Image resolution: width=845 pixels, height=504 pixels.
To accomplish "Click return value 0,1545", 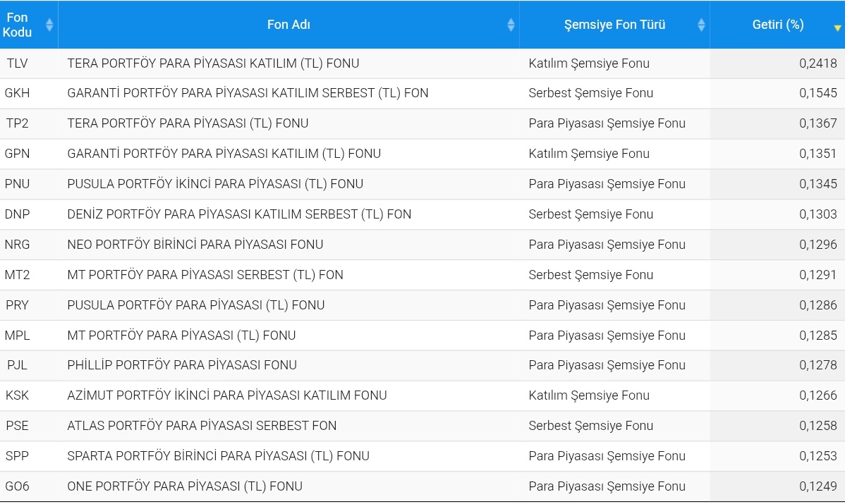I will tap(818, 93).
